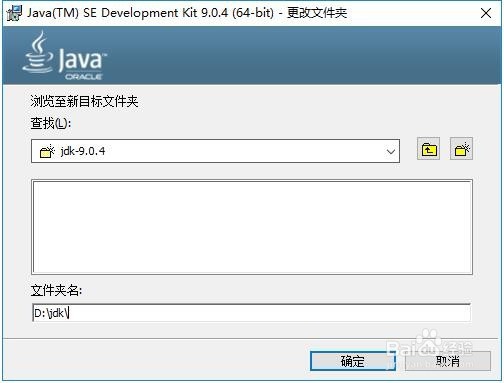Click the installer icon in title bar
Screen dimensions: 504x383
14,13
